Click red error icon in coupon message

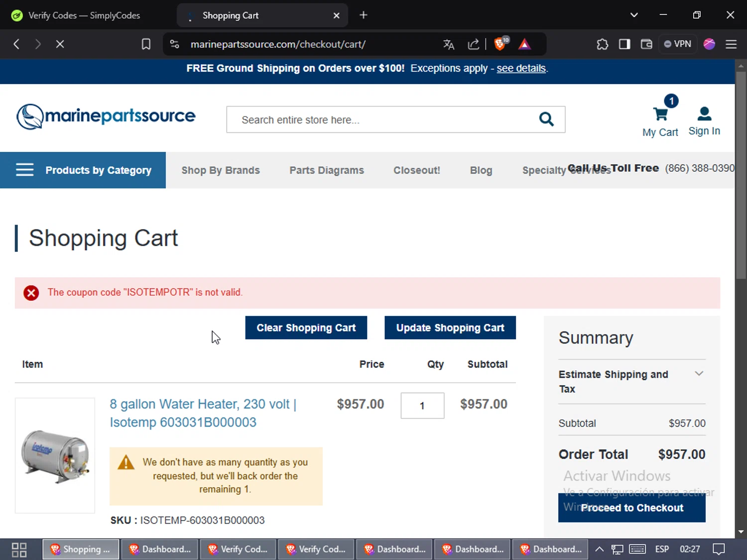[x=31, y=293]
